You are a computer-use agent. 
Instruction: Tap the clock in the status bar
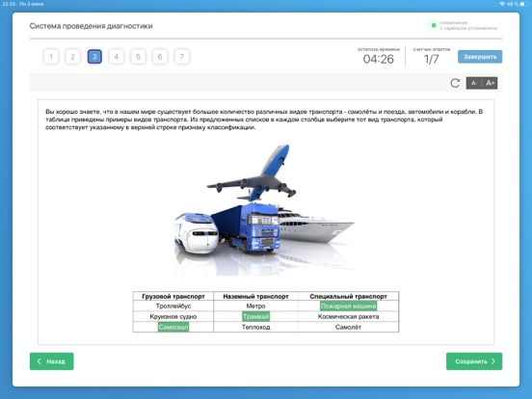click(x=9, y=4)
